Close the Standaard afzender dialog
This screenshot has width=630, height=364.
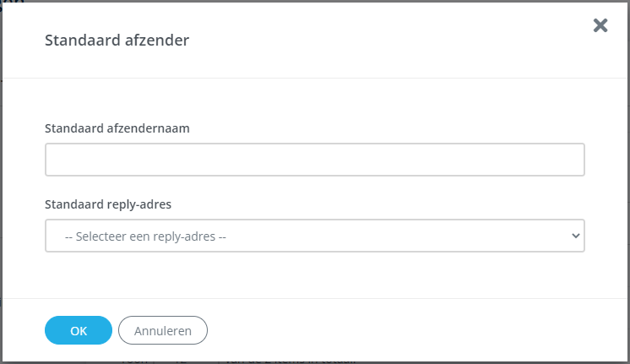tap(600, 25)
